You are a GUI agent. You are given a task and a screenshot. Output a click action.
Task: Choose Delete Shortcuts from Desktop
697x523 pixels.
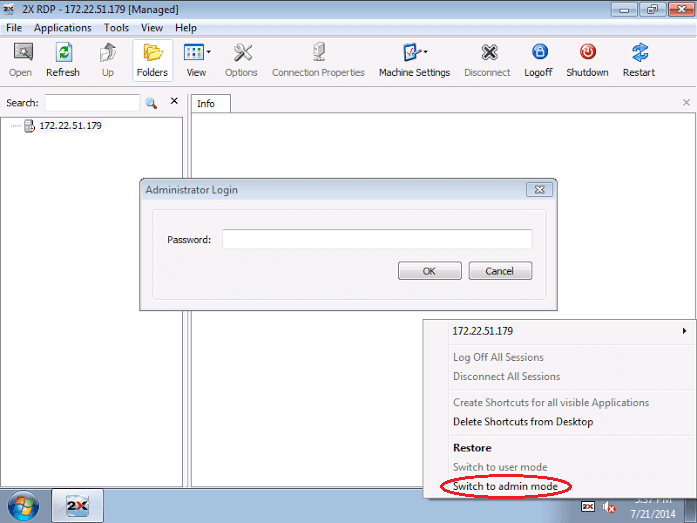coord(523,422)
